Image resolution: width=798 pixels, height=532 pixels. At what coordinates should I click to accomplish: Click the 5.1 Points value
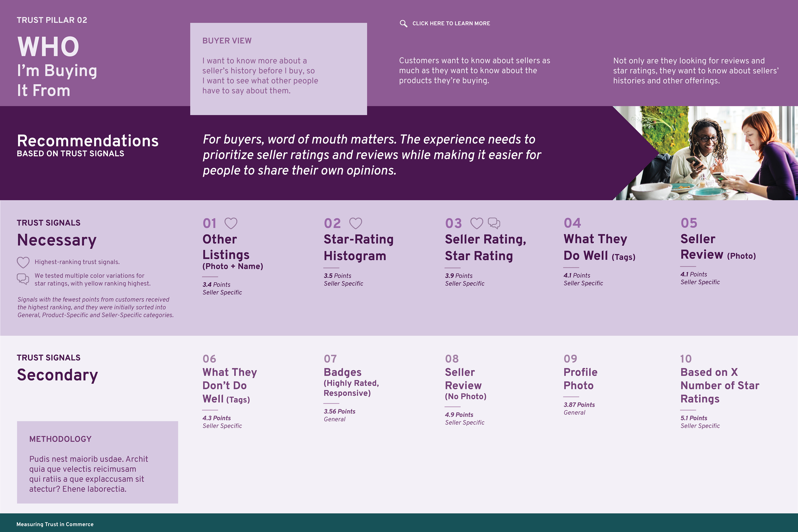pos(694,418)
